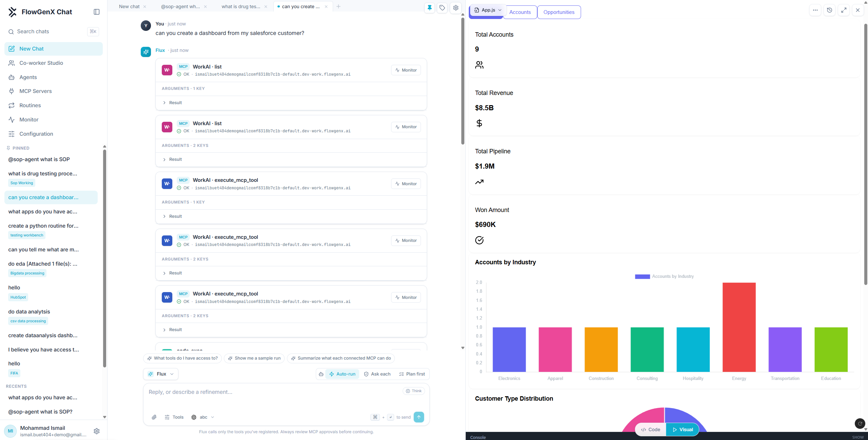Pin the current chat with pin icon

click(x=429, y=7)
